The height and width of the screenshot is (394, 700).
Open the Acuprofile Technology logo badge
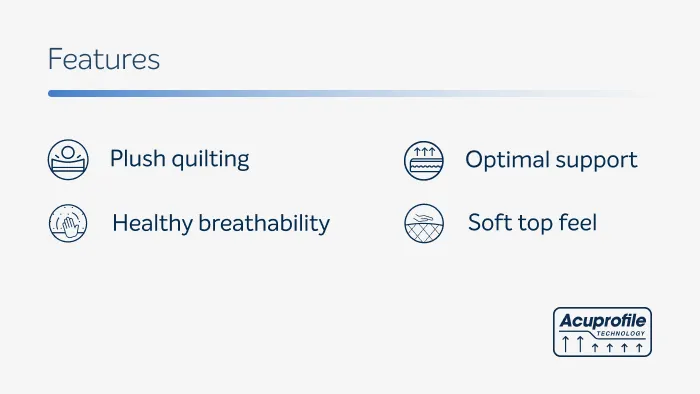tap(602, 332)
